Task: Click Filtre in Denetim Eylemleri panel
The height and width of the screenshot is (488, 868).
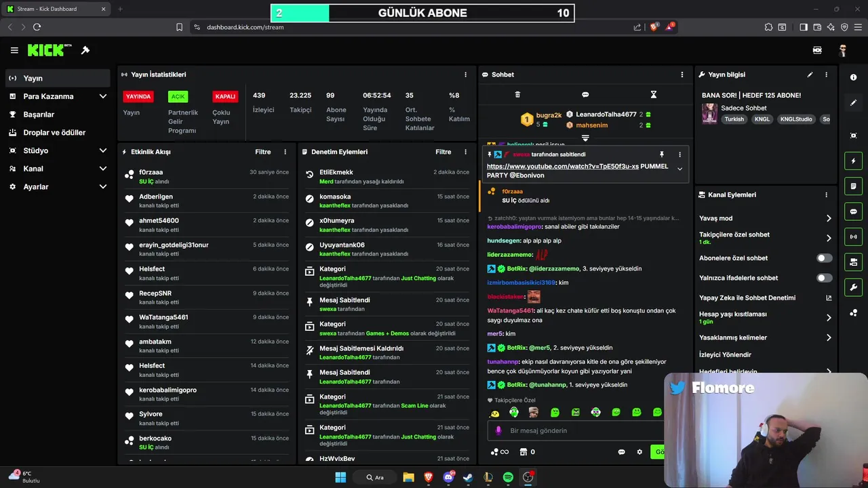Action: pos(443,152)
